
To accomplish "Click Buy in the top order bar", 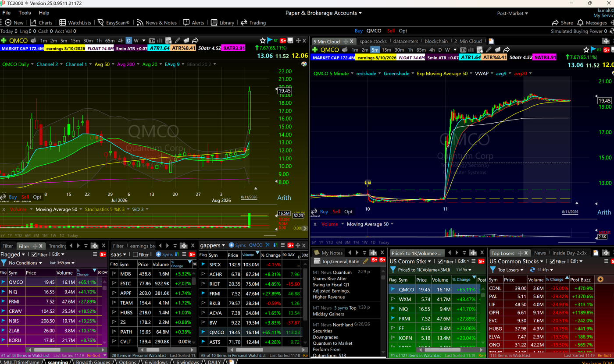I will pos(359,31).
